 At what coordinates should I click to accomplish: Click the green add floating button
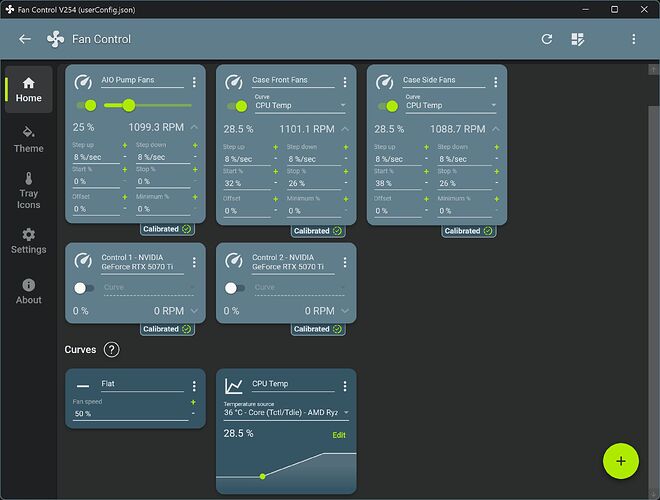pos(620,460)
